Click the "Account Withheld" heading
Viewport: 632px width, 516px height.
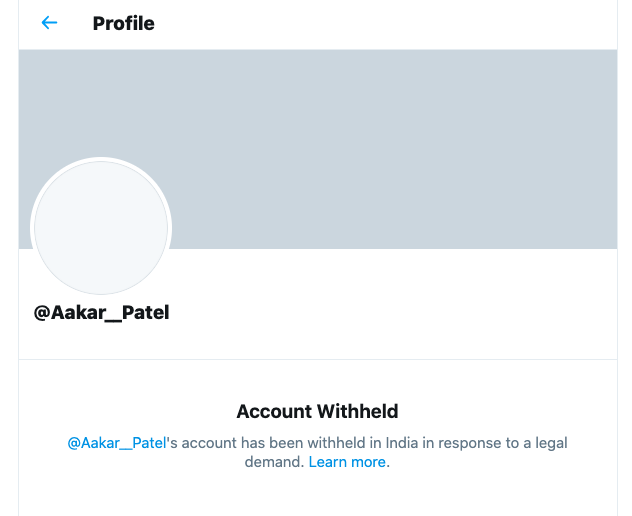click(317, 411)
